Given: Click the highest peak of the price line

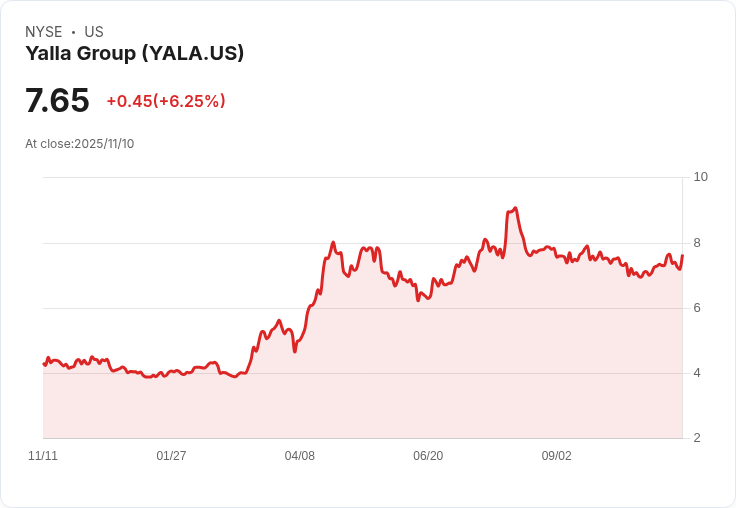Looking at the screenshot, I should [x=515, y=208].
